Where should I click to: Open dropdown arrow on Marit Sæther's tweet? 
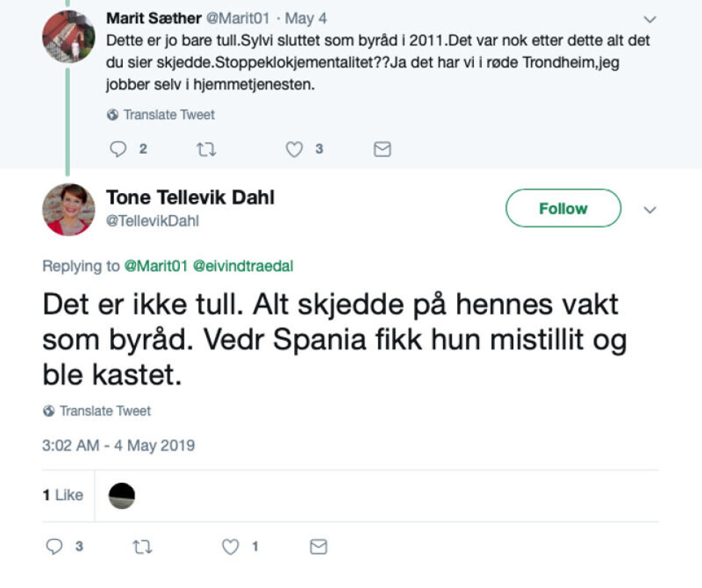649,19
